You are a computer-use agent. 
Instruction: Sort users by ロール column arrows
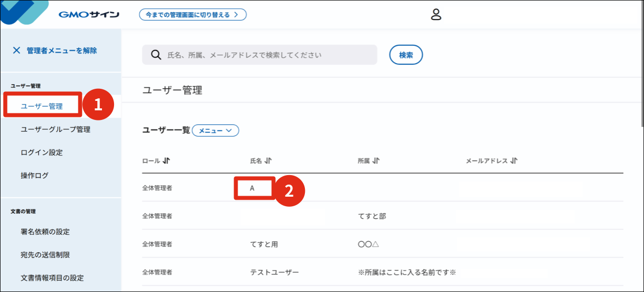click(167, 161)
